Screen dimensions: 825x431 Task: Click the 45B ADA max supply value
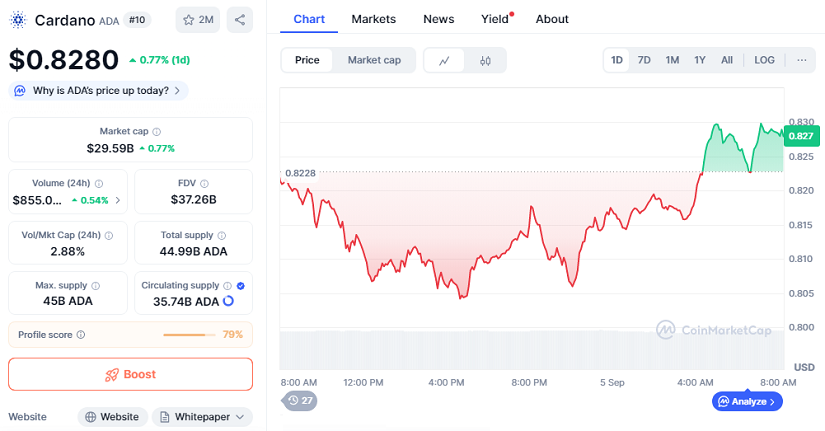68,301
